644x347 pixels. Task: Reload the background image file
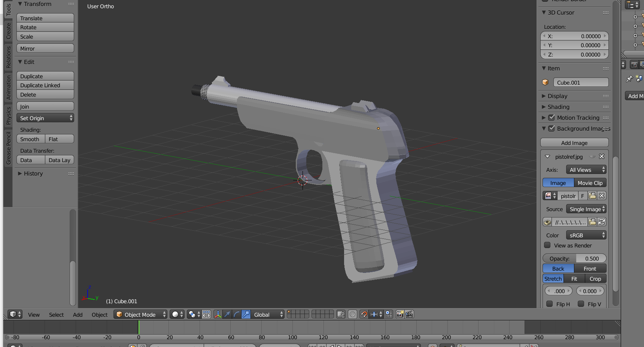(602, 222)
